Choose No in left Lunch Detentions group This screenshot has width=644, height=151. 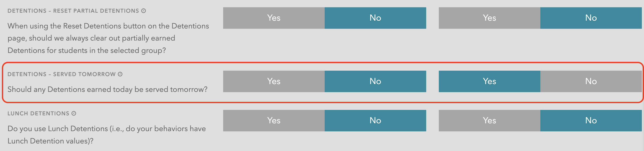click(x=375, y=121)
